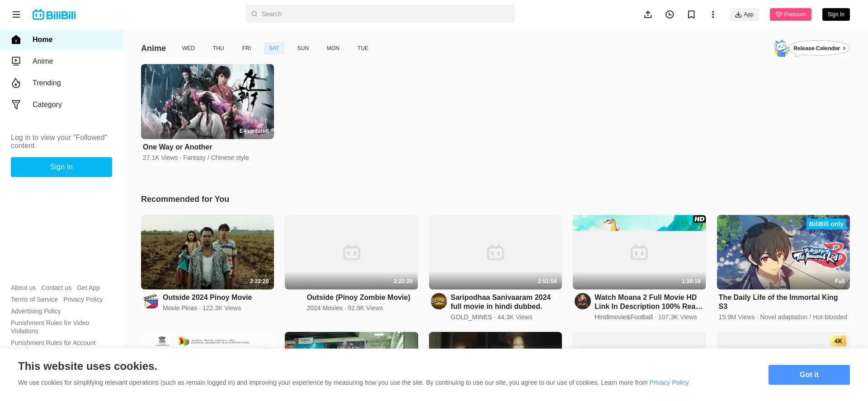
Task: Open the Advertising Policy link
Action: point(36,312)
